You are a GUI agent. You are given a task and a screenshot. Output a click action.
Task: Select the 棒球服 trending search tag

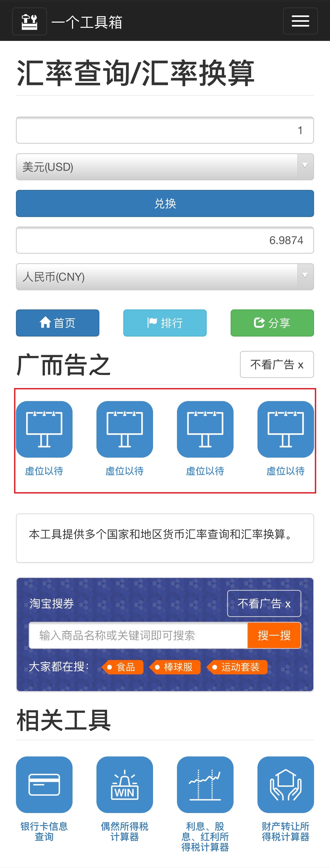pos(175,667)
